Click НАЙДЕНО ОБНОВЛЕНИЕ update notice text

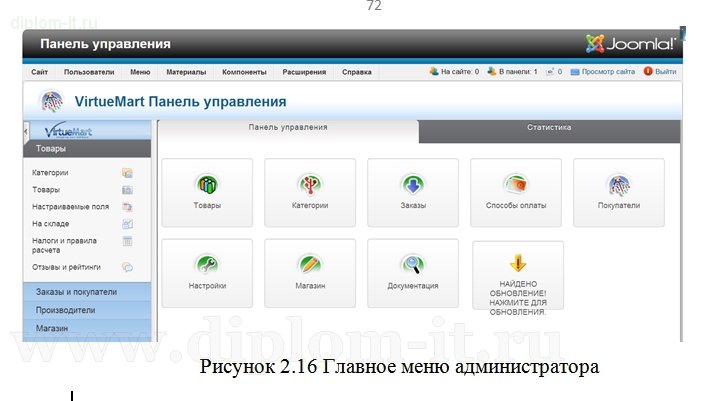coord(518,298)
